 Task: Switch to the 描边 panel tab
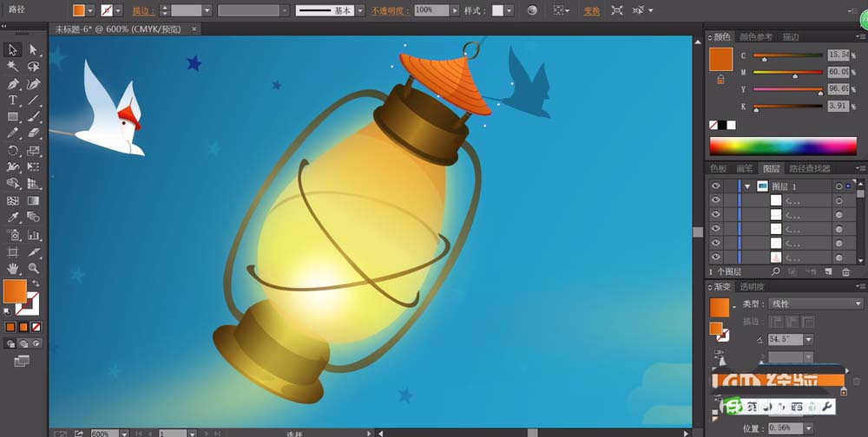791,37
